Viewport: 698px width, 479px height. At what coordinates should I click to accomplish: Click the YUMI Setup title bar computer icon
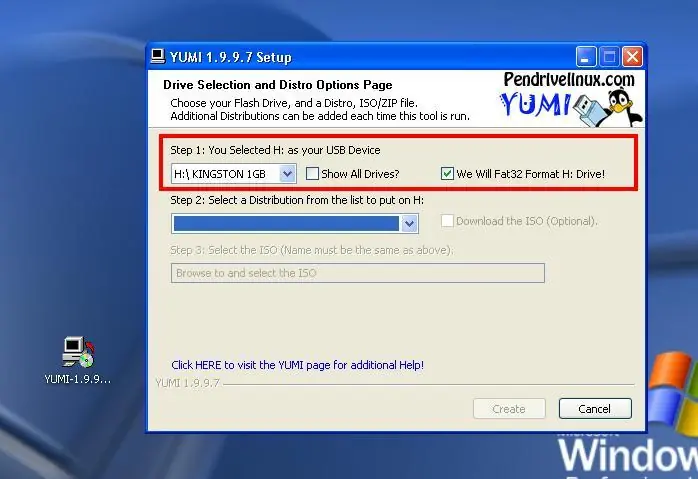(158, 56)
